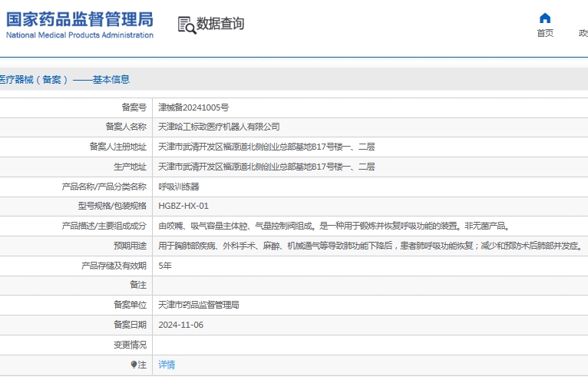Screen dimensions: 588x380
Task: Go to 首页 via the home icon
Action: [x=545, y=18]
